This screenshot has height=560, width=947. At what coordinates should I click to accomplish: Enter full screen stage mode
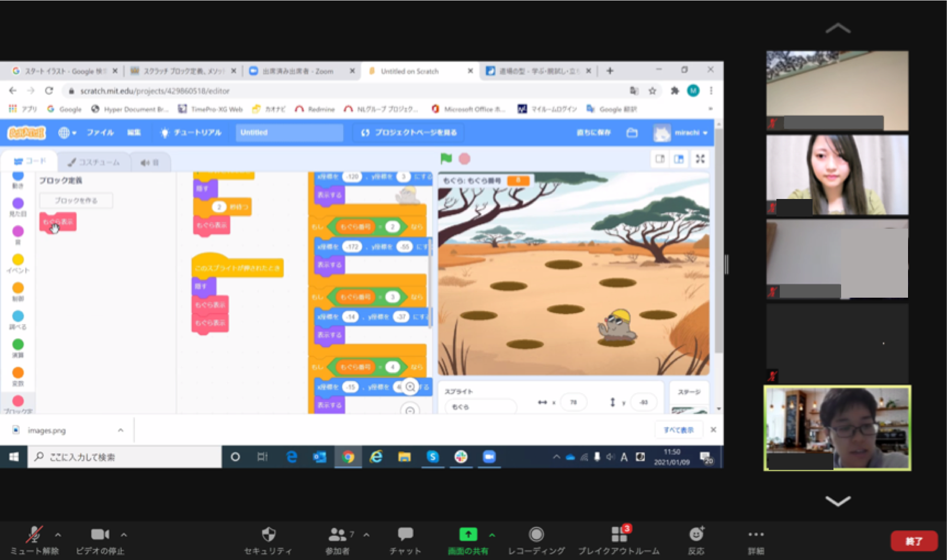(700, 158)
